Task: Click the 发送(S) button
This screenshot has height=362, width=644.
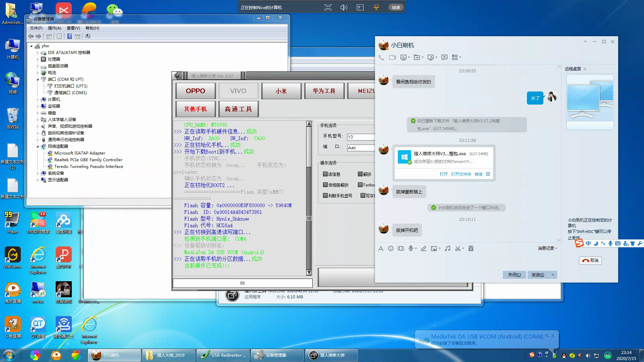Action: (x=538, y=275)
